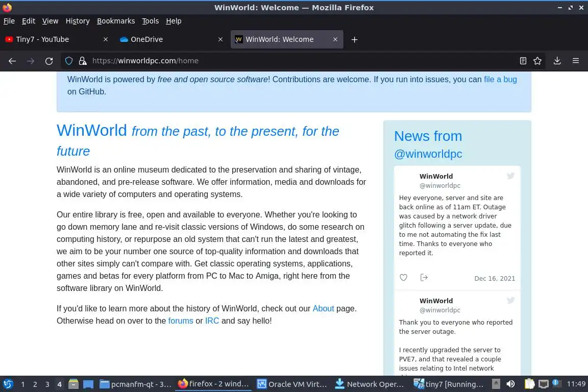Viewport: 588px width, 392px height.
Task: Open the Help menu
Action: click(x=174, y=21)
